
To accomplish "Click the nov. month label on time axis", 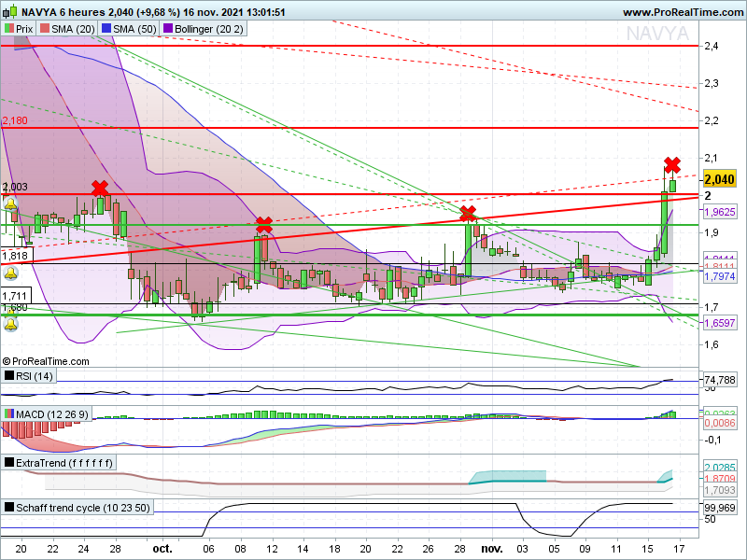I will coord(491,549).
